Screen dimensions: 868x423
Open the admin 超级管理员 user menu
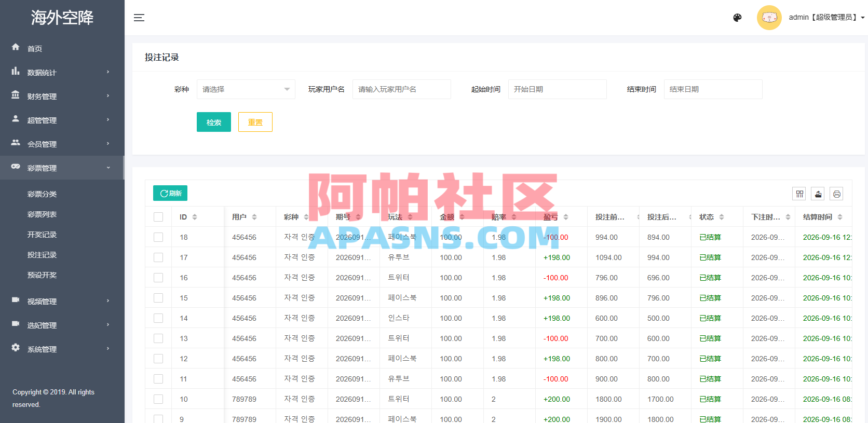pos(826,17)
